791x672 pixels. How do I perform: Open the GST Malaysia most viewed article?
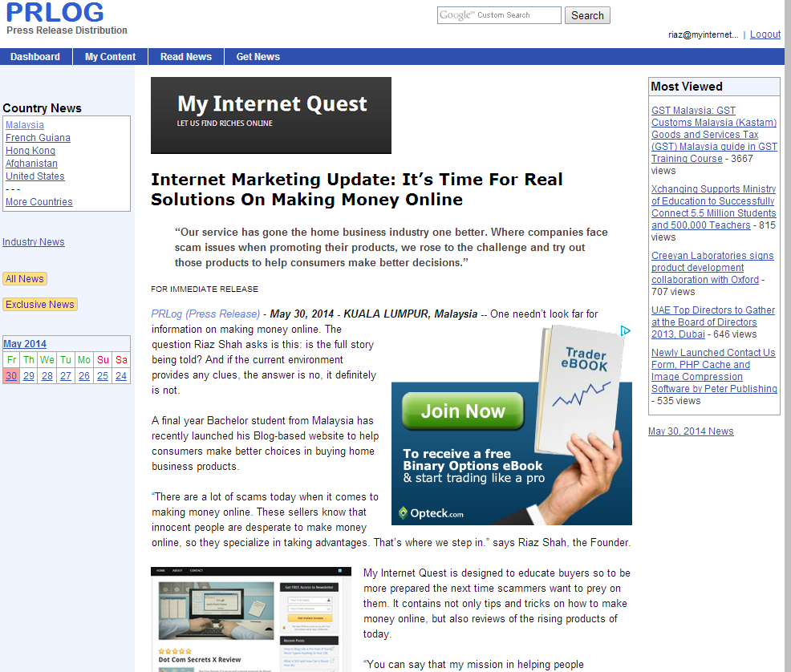(x=714, y=134)
